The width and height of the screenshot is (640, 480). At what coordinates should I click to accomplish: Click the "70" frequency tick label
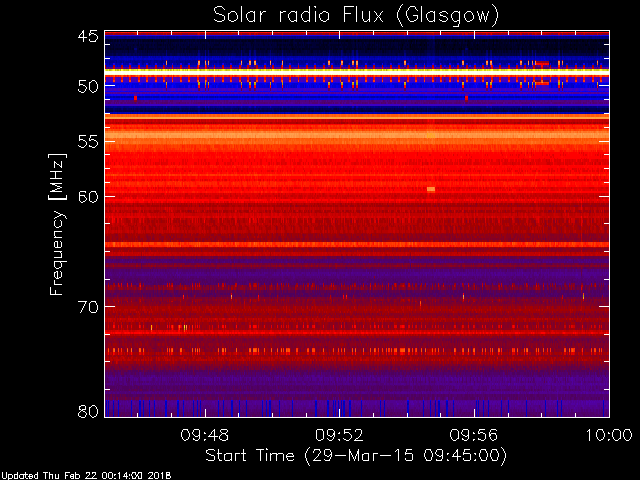[88, 307]
